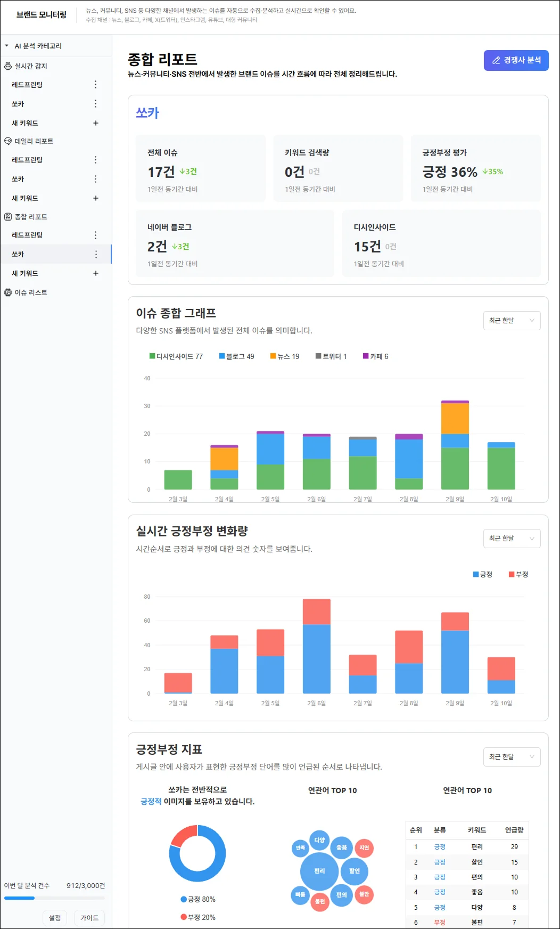The image size is (560, 929).
Task: Add new keyword under 실시간 감지
Action: coord(96,123)
